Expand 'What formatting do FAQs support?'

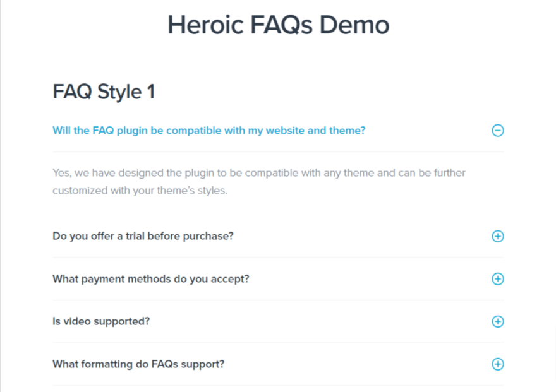click(138, 364)
